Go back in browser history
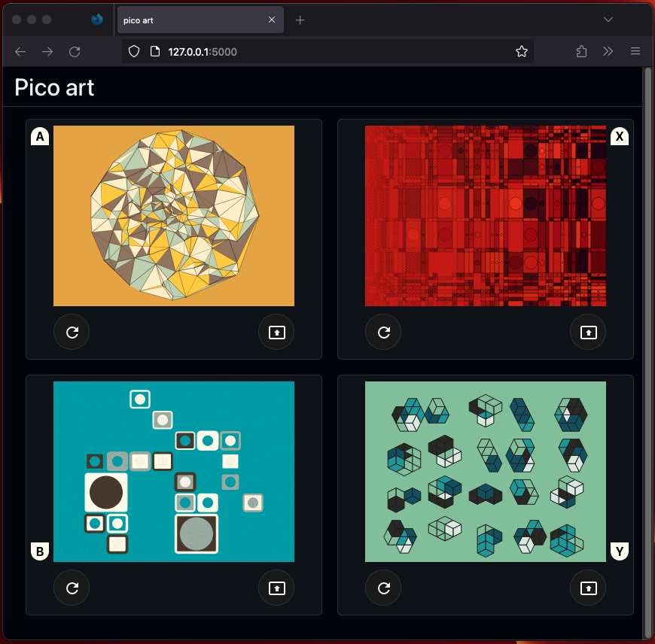 (x=20, y=52)
